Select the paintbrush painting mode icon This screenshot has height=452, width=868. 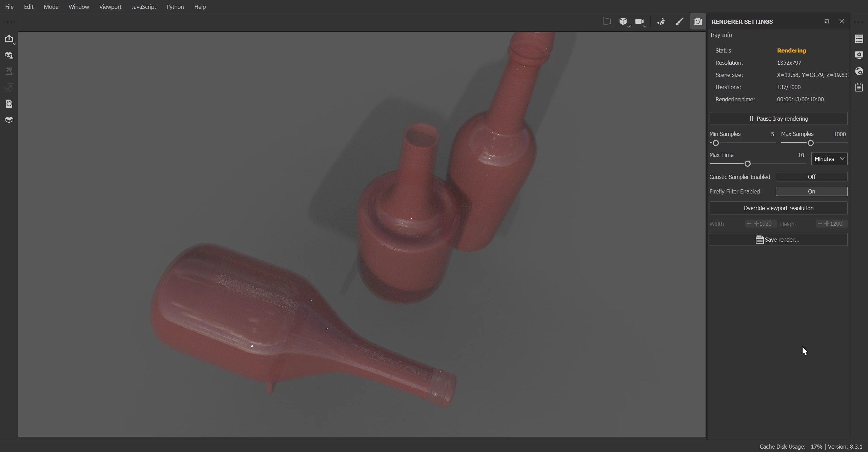coord(679,22)
